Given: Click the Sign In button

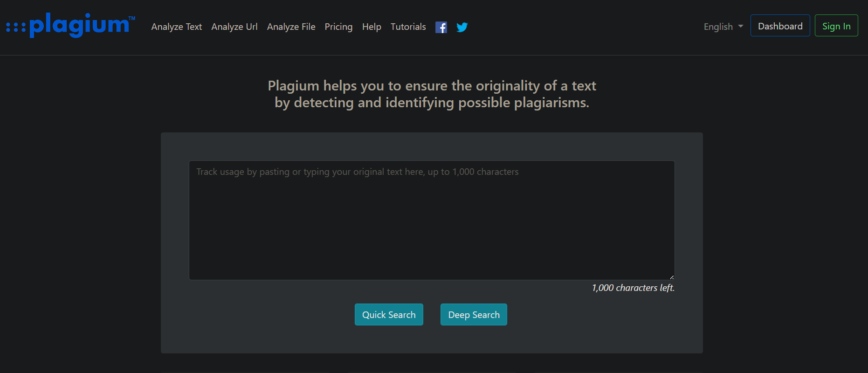Looking at the screenshot, I should (836, 26).
